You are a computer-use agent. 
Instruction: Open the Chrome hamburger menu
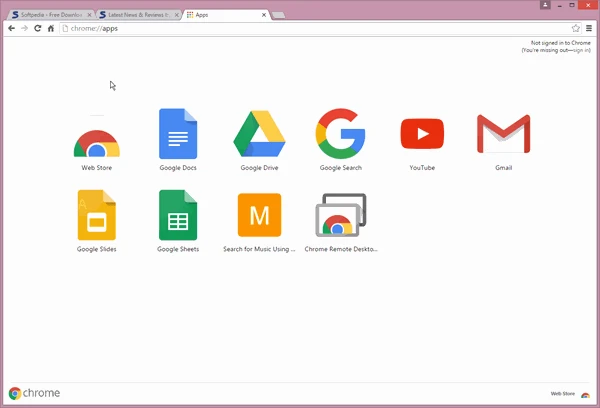[588, 29]
